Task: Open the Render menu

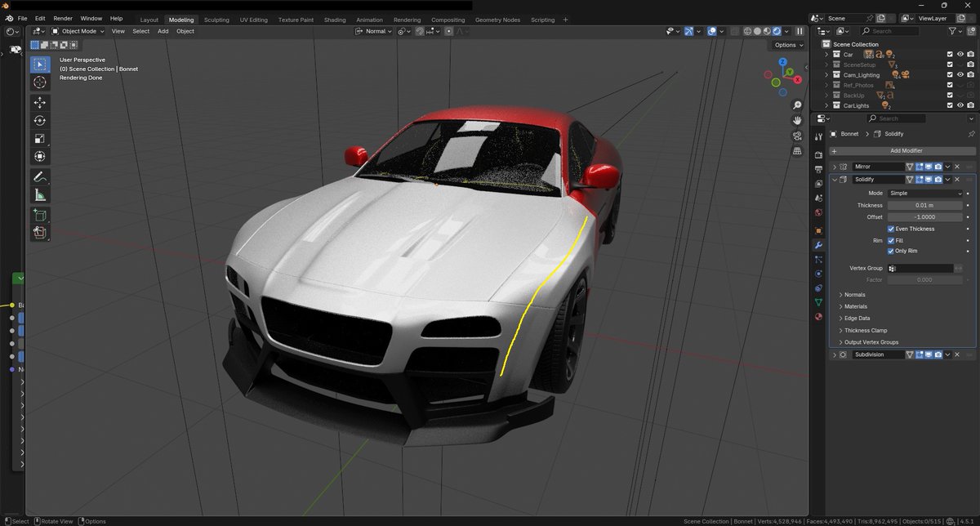Action: [63, 18]
